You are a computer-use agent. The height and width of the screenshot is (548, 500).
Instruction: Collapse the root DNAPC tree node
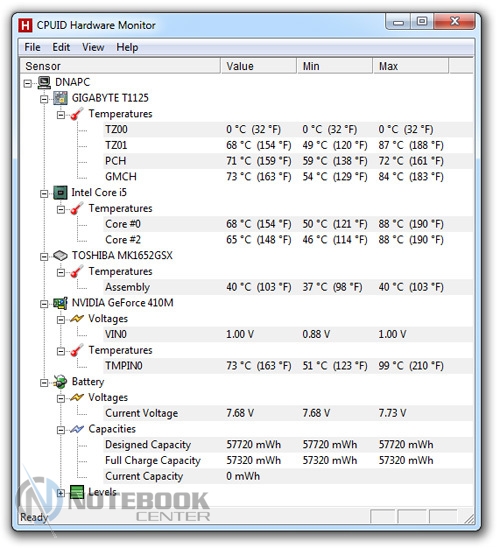[28, 84]
